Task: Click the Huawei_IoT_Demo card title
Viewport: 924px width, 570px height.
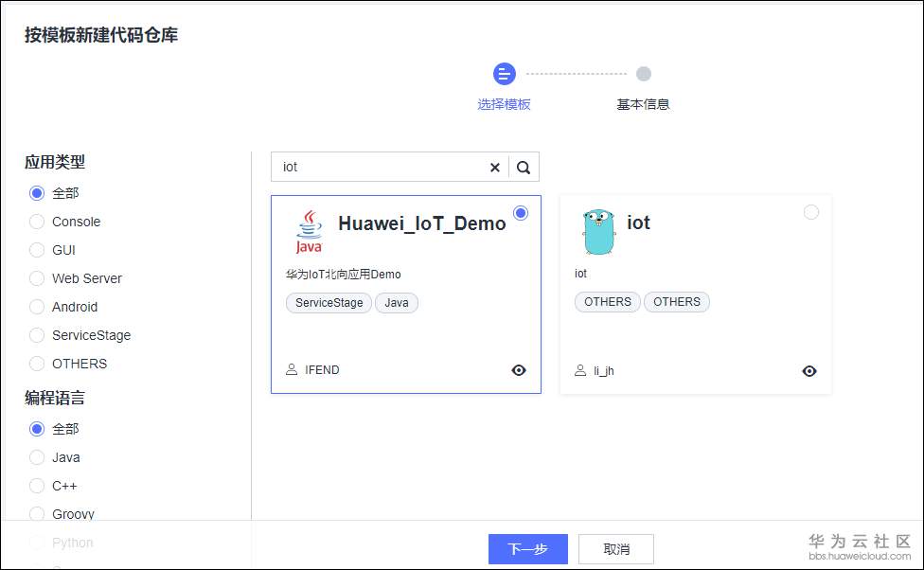Action: tap(422, 224)
